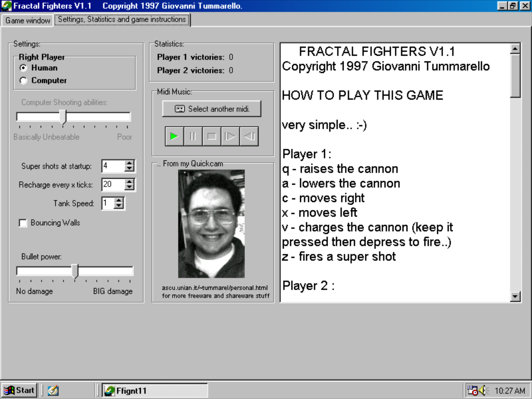This screenshot has height=399, width=532.
Task: Click Computer Shooting abilities slider thumb
Action: pyautogui.click(x=63, y=117)
